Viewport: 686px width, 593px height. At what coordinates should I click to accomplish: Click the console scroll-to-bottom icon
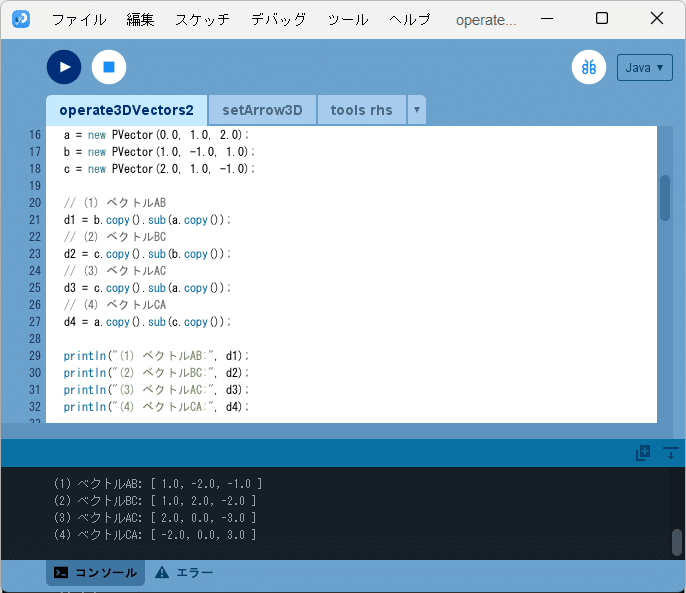(670, 453)
